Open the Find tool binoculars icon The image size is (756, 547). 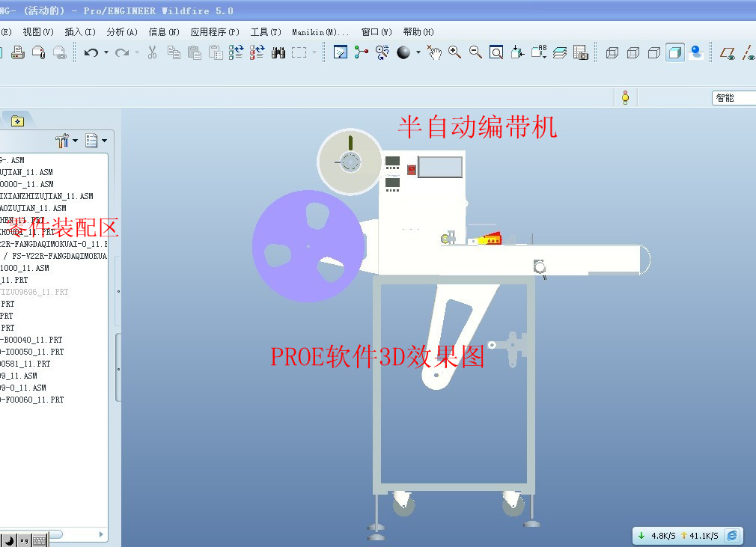[278, 52]
